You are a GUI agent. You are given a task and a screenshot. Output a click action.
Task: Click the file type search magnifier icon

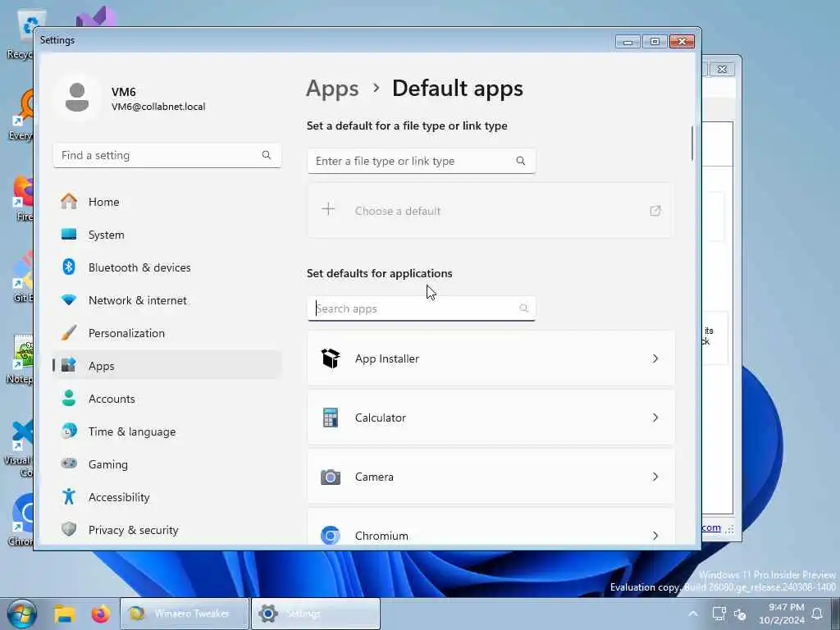(521, 161)
